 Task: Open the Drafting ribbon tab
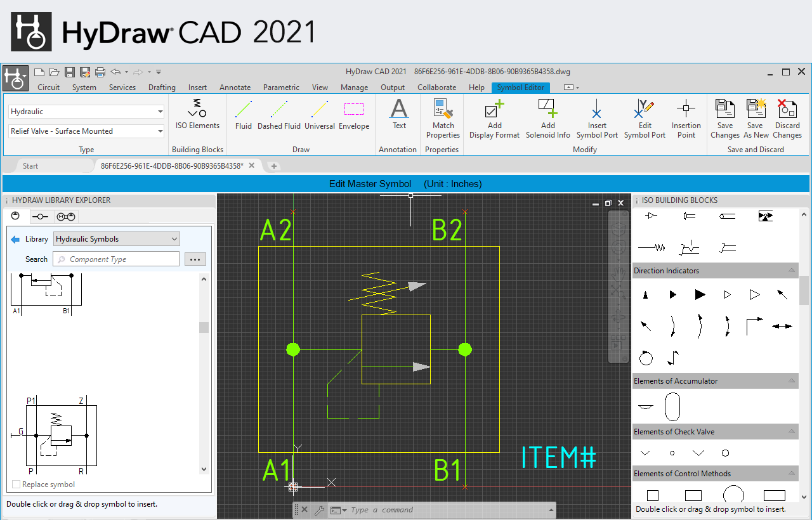tap(162, 88)
